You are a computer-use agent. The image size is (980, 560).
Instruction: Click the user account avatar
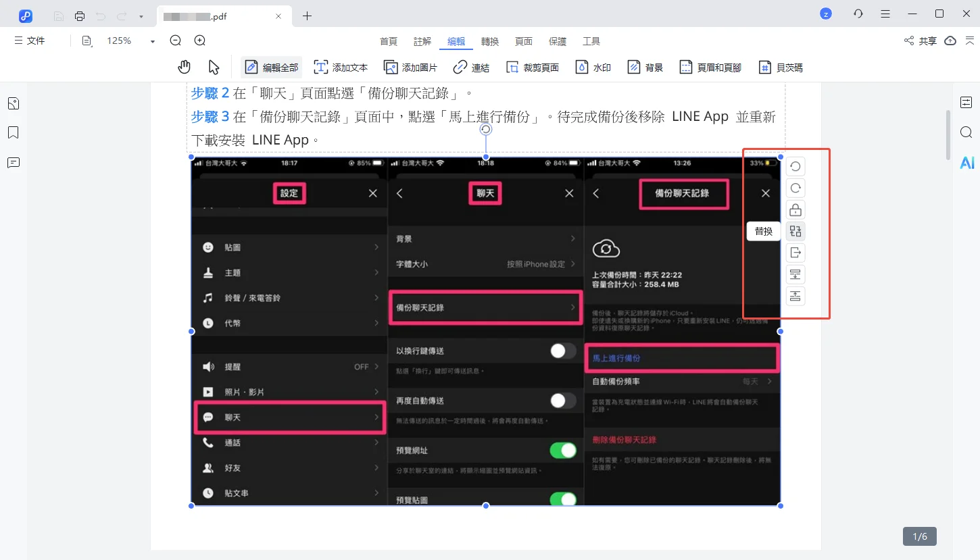pos(825,14)
